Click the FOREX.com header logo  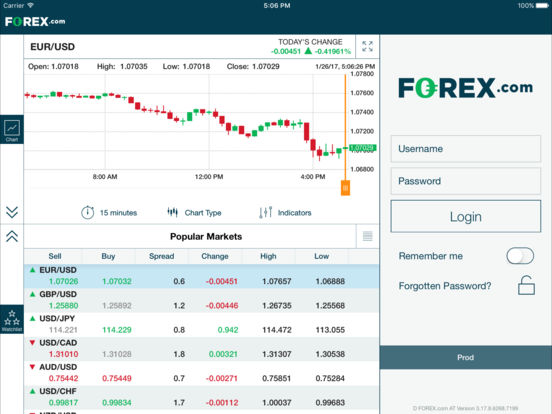[35, 21]
